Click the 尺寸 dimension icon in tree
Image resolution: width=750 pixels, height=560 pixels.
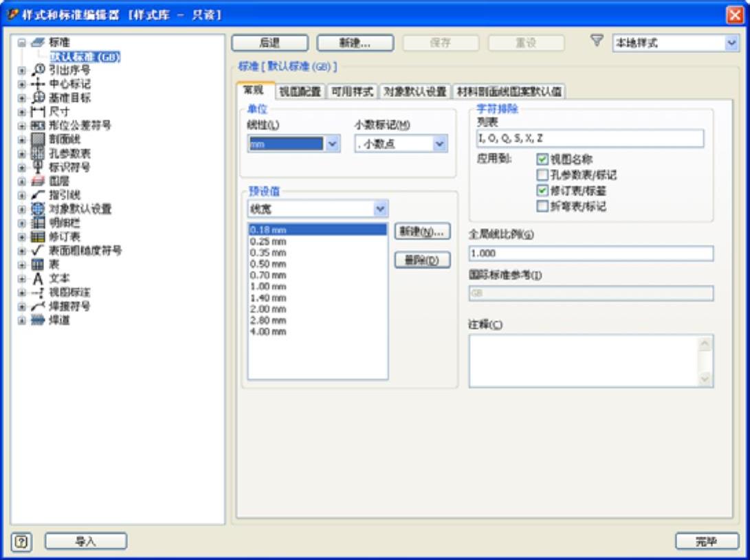pyautogui.click(x=38, y=112)
